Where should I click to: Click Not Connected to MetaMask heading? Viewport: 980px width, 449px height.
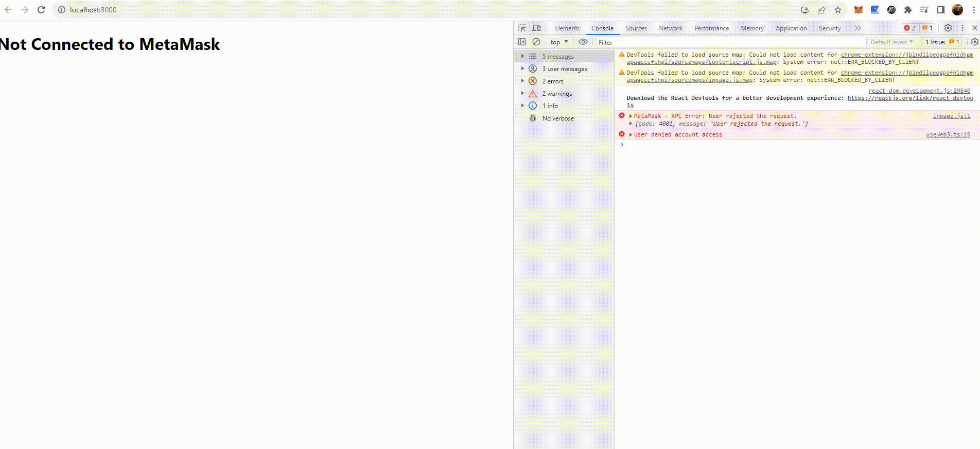click(x=110, y=44)
